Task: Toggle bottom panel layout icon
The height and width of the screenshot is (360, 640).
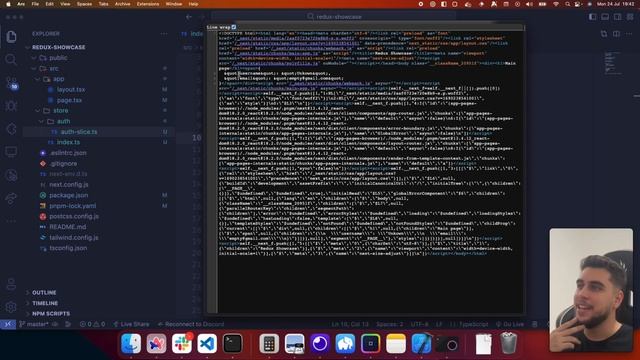Action: point(605,17)
